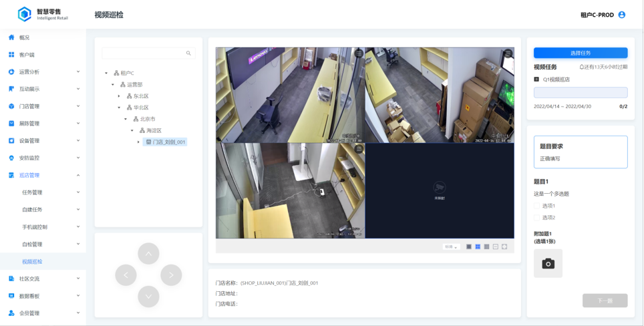The image size is (644, 326).
Task: Expand the 展陈管理 menu chevron
Action: (x=78, y=124)
